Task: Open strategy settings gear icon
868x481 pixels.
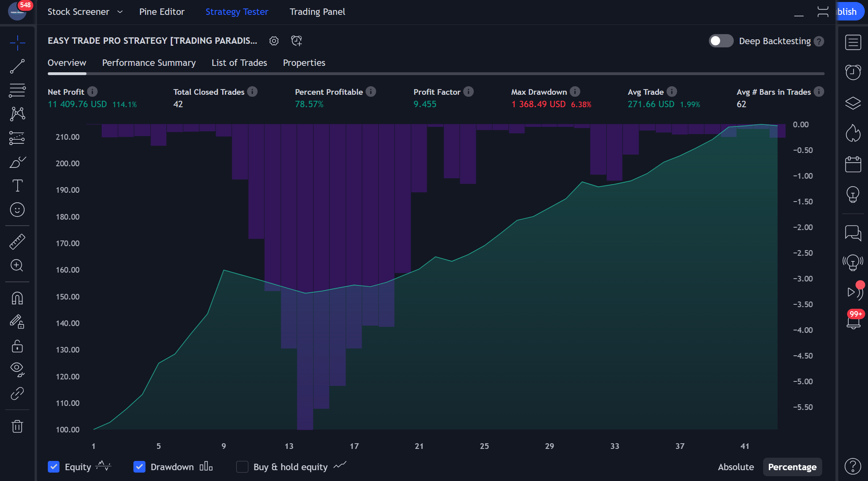Action: coord(274,41)
